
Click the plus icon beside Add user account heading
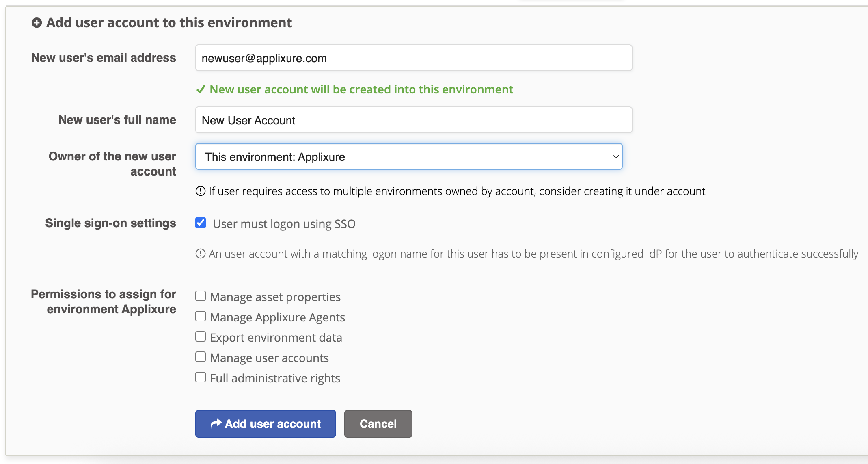coord(37,23)
